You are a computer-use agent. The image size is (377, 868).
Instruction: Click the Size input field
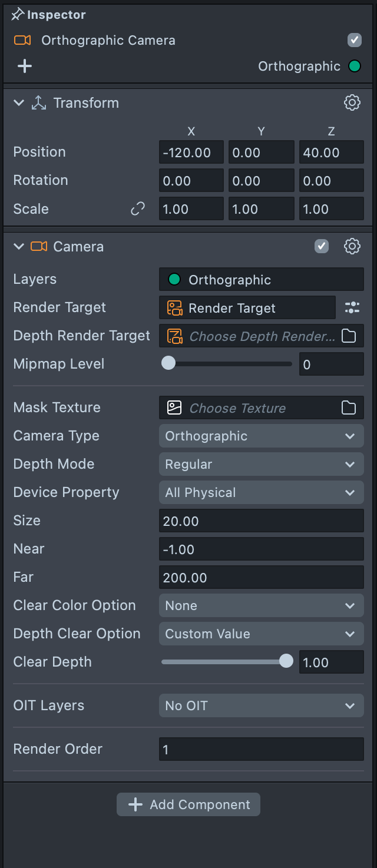tap(261, 521)
